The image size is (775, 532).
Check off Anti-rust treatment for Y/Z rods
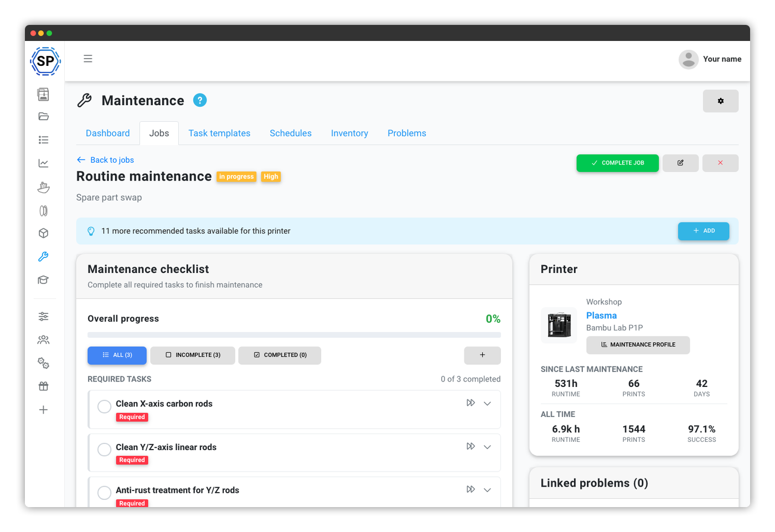[104, 493]
